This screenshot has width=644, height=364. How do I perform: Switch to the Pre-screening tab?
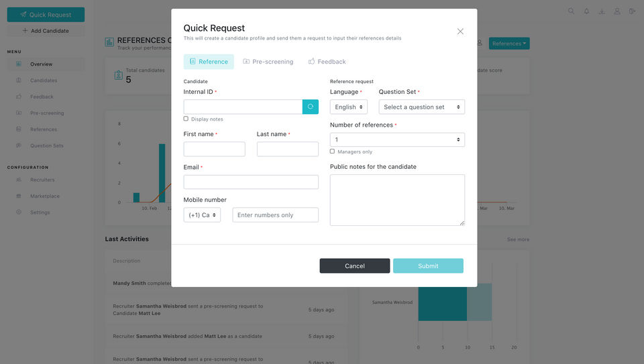[268, 62]
